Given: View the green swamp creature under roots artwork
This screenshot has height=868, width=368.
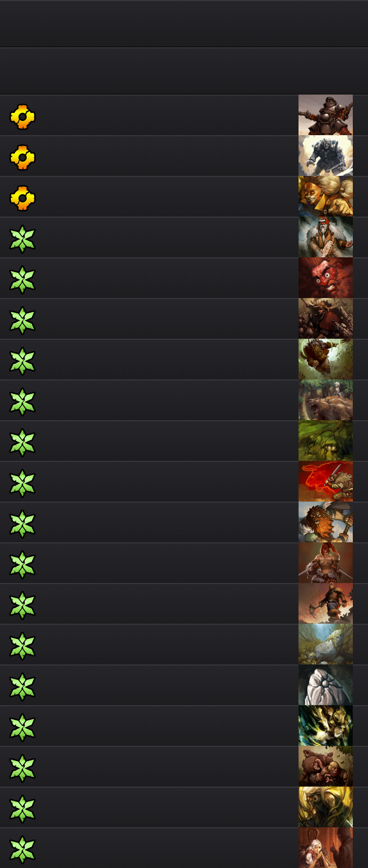Looking at the screenshot, I should click(326, 441).
